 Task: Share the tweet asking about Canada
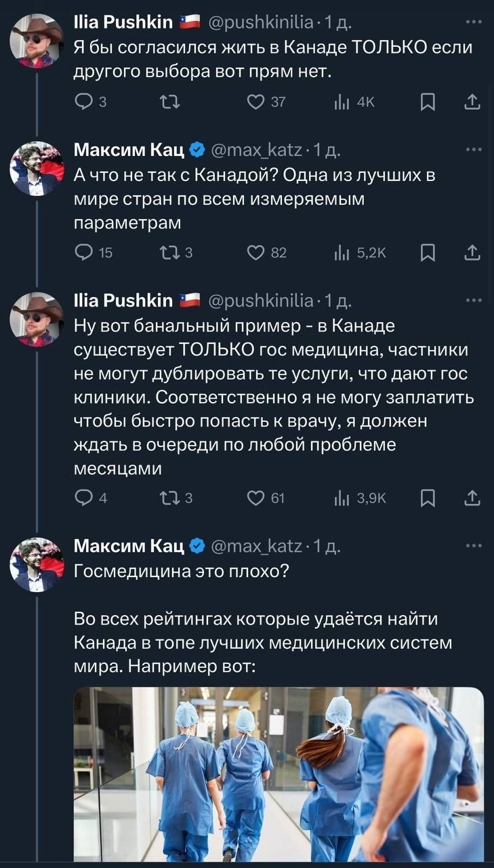472,253
